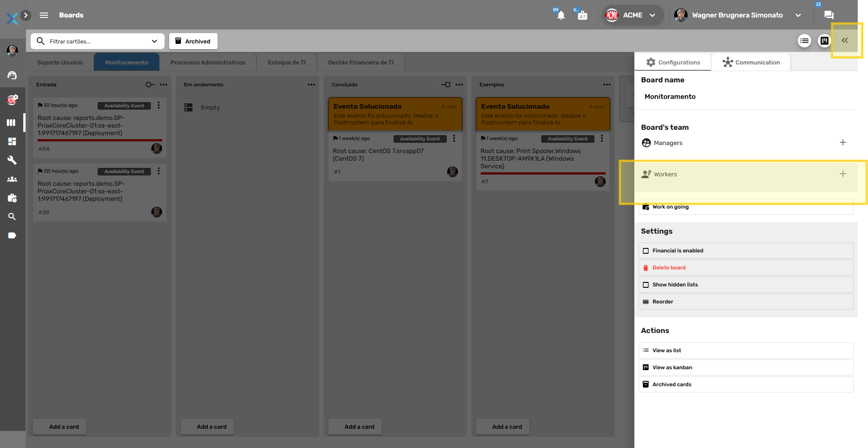Screen dimensions: 868x448
Task: Collapse the side panel with double chevron
Action: coord(845,41)
